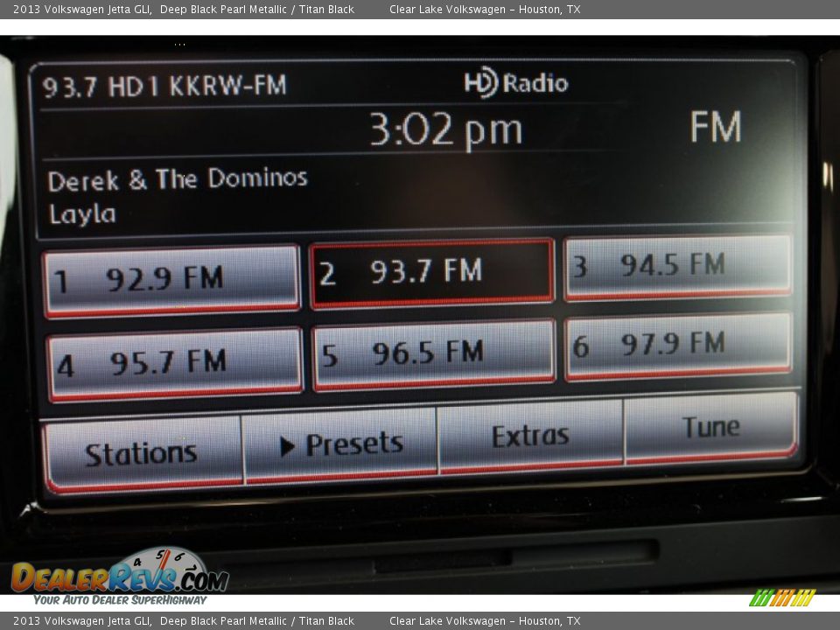Open the Extras menu
This screenshot has height=630, width=840.
click(530, 437)
